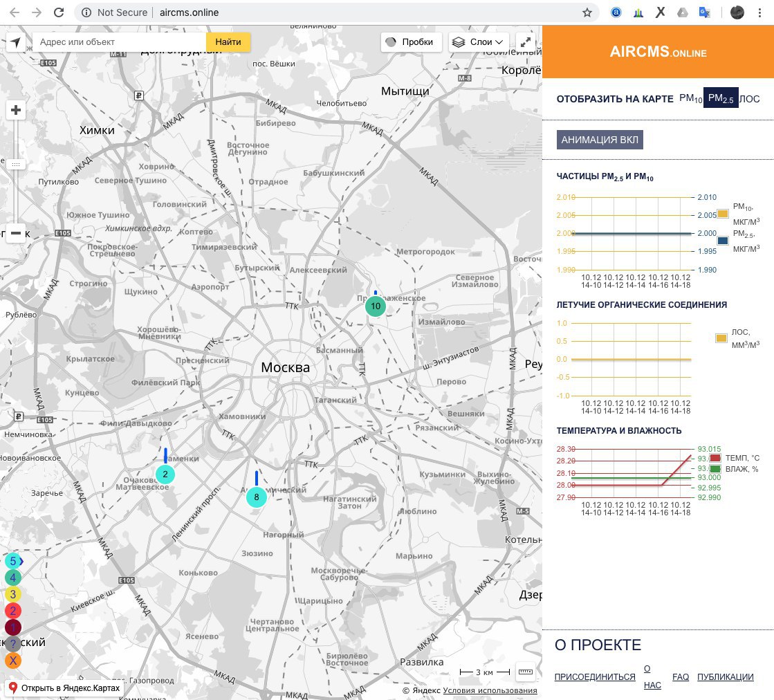The width and height of the screenshot is (774, 700).
Task: Click the AIRCMS.ONLINE header logo
Action: point(658,52)
